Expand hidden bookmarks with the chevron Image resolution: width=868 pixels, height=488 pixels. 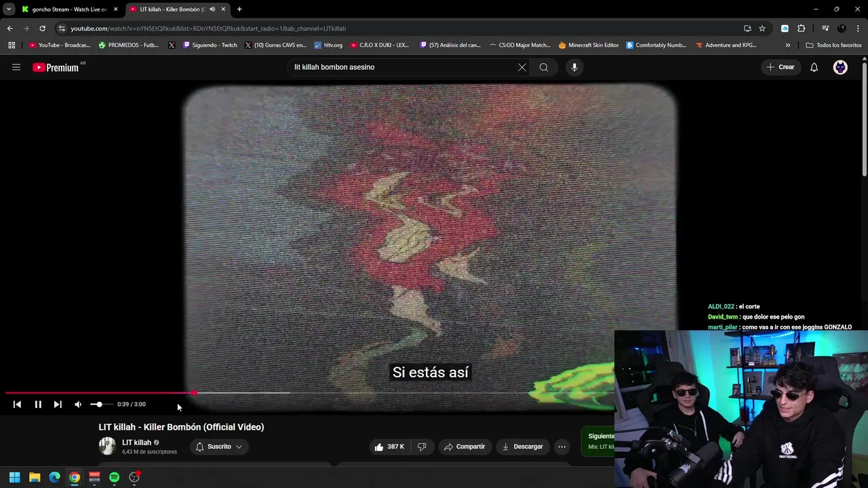click(787, 45)
